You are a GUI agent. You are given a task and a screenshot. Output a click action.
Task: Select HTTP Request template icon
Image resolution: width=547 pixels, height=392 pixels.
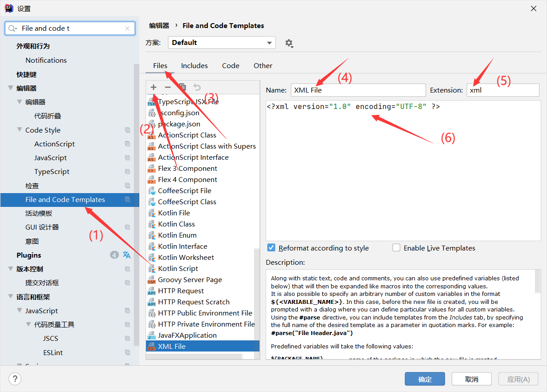pyautogui.click(x=151, y=291)
